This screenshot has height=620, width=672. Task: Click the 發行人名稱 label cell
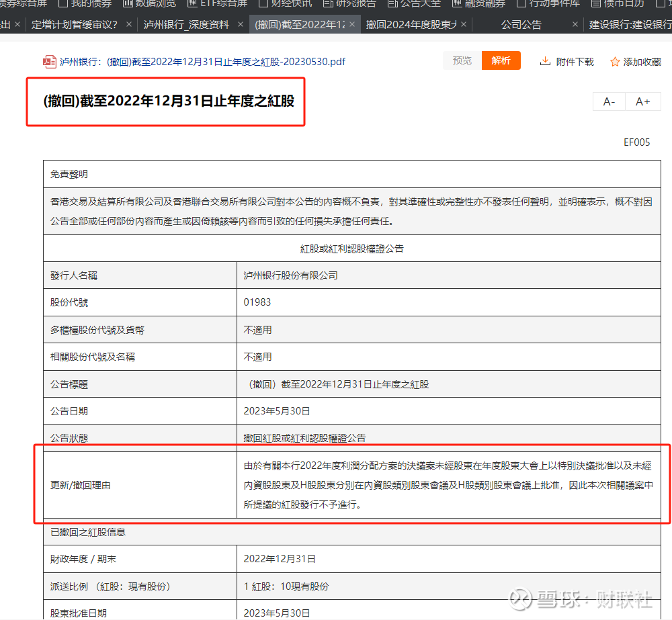click(x=140, y=275)
